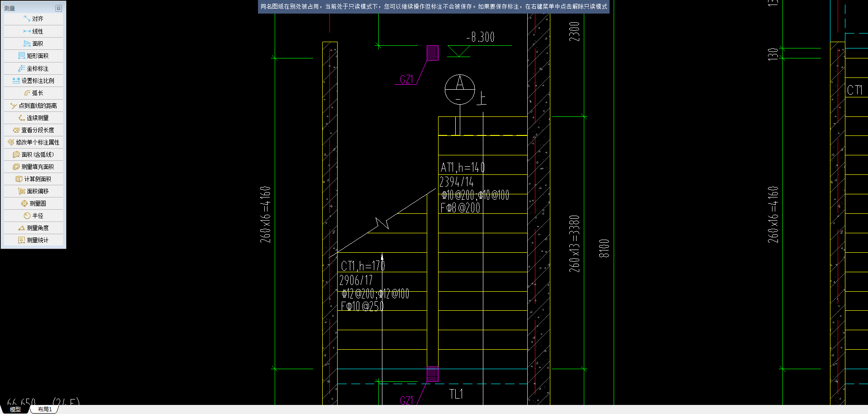The image size is (868, 414).
Task: Click the upper magenta GZ1 column label
Action: pyautogui.click(x=406, y=80)
